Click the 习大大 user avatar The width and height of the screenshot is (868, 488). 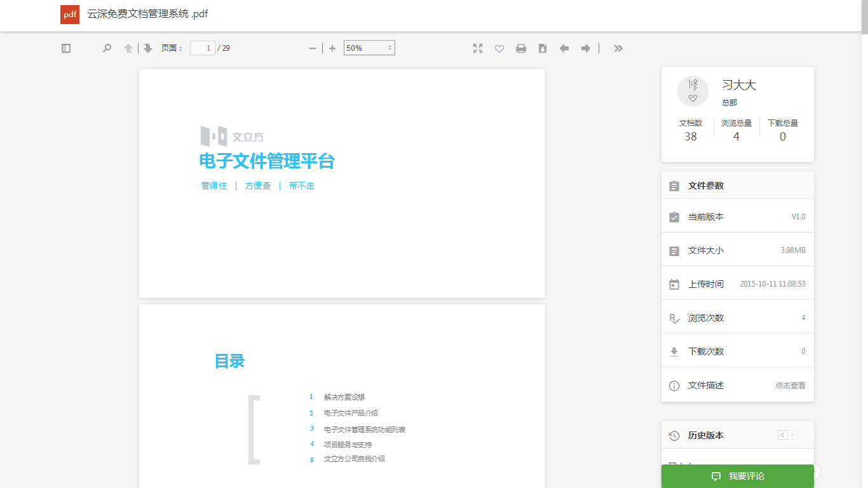click(693, 91)
